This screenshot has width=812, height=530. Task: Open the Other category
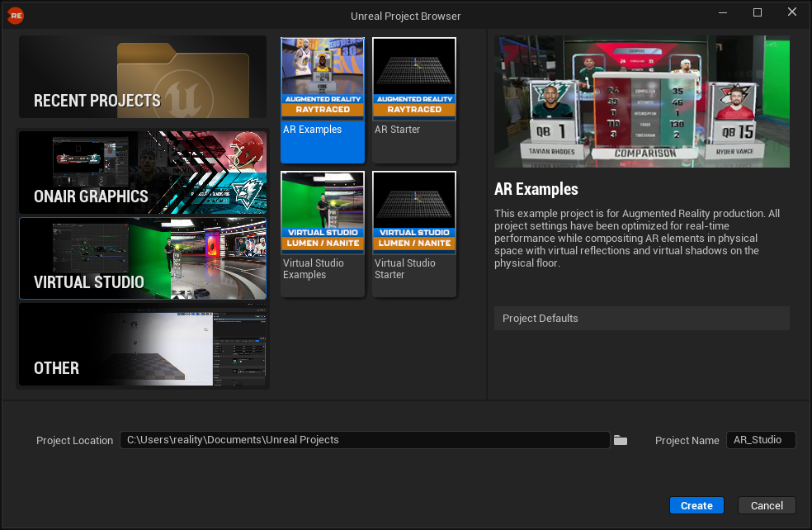(143, 344)
